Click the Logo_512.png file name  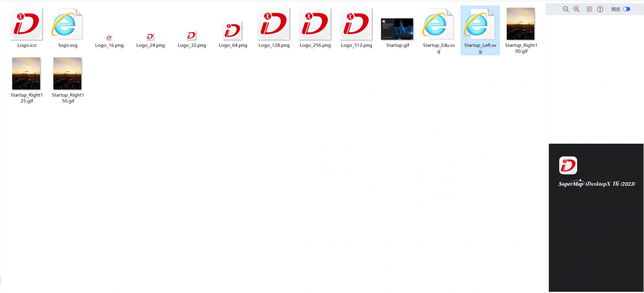coord(357,45)
